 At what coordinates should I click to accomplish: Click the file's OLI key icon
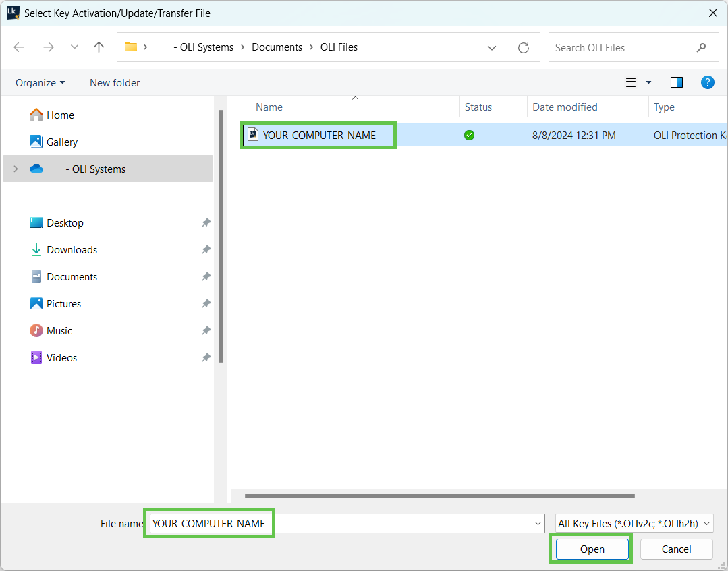tap(253, 135)
